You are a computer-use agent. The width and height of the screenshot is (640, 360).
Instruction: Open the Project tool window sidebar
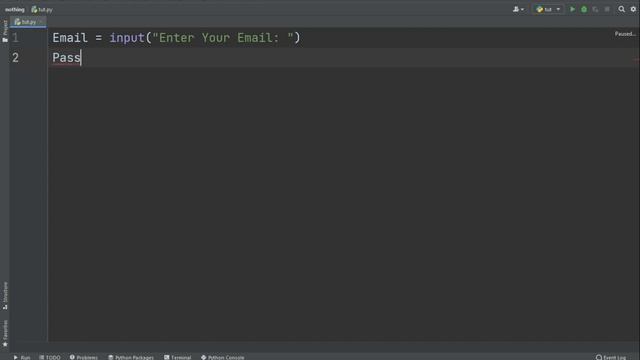[5, 31]
